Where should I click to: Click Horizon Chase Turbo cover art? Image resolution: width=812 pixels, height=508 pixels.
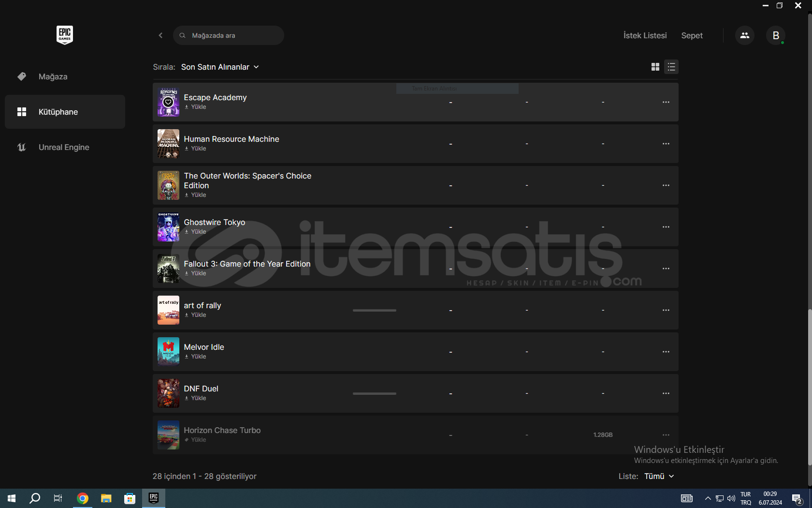tap(168, 435)
